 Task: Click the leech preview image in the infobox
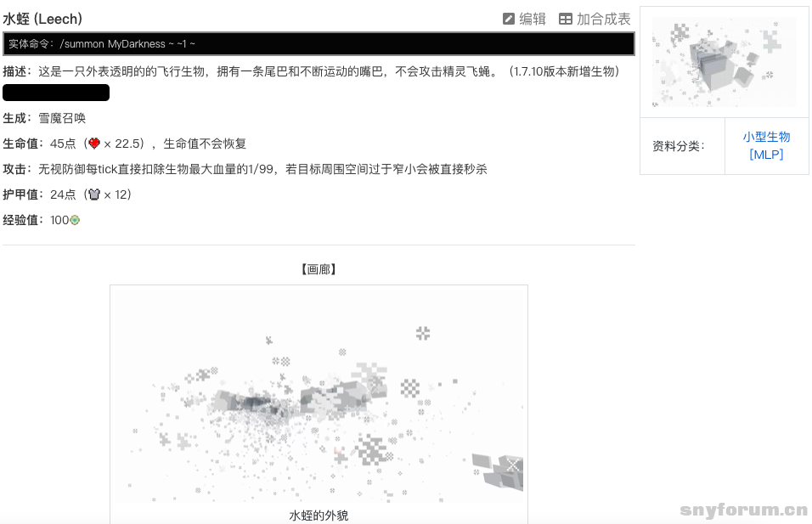724,61
